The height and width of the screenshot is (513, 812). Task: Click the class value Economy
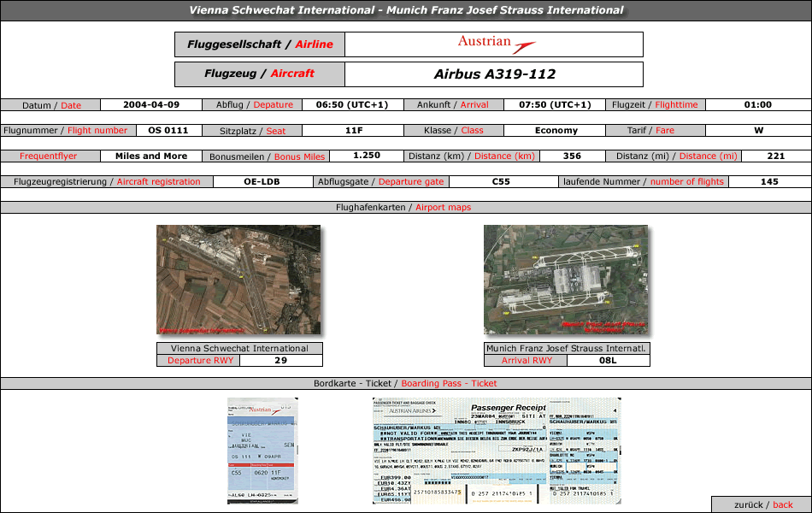(556, 131)
